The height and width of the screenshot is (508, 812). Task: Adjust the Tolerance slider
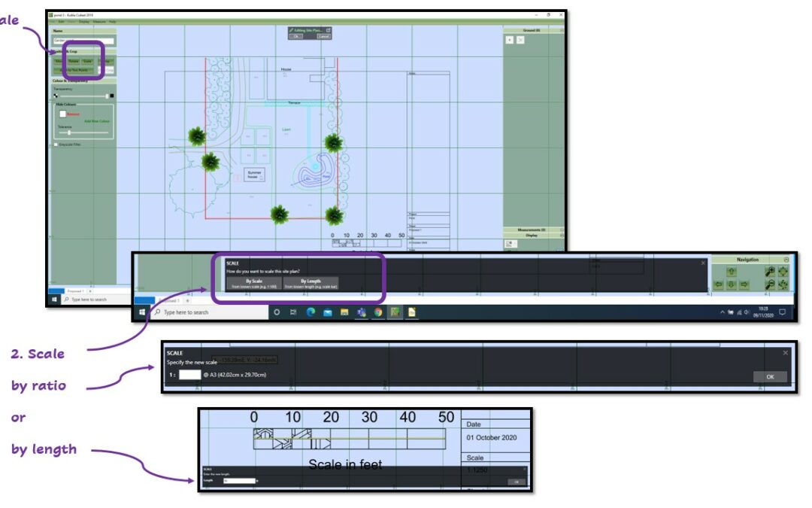point(84,132)
